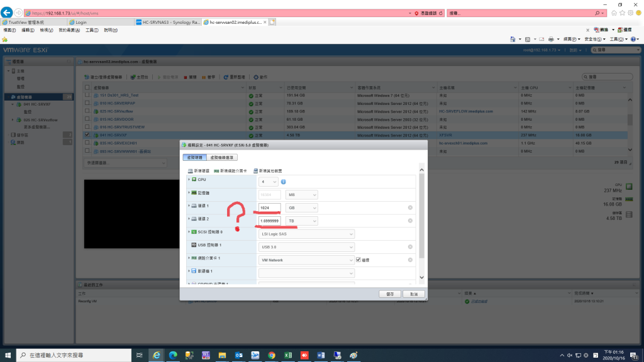Remove Hard Disk 1 with its X icon
The height and width of the screenshot is (362, 644).
[x=410, y=207]
